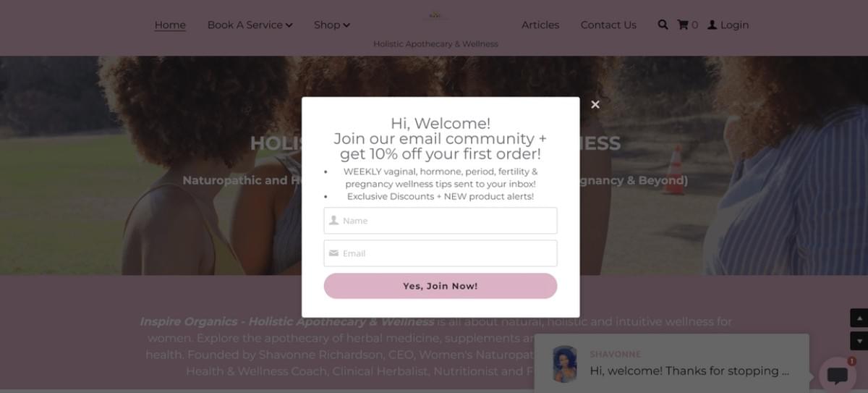The image size is (868, 393).
Task: Open Shavonne's welcome chat message
Action: point(689,371)
